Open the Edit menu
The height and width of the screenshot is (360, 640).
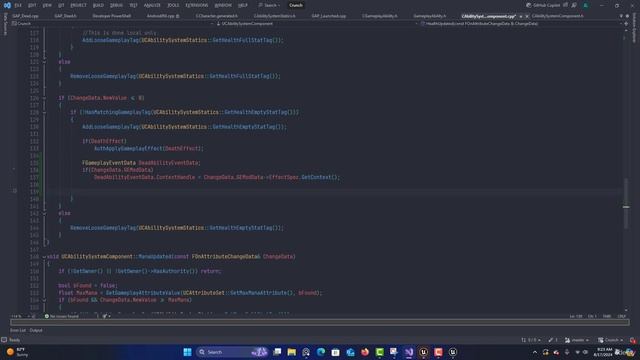coord(32,5)
